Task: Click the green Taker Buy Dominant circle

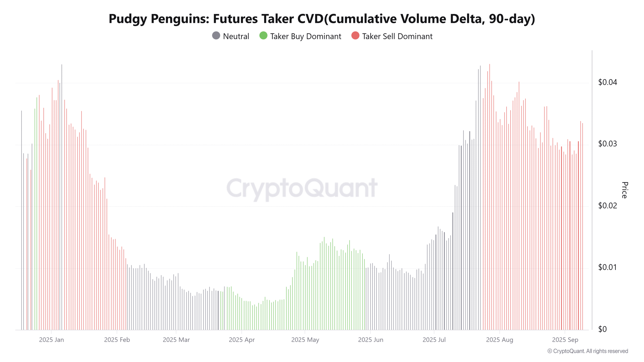Action: click(x=263, y=36)
